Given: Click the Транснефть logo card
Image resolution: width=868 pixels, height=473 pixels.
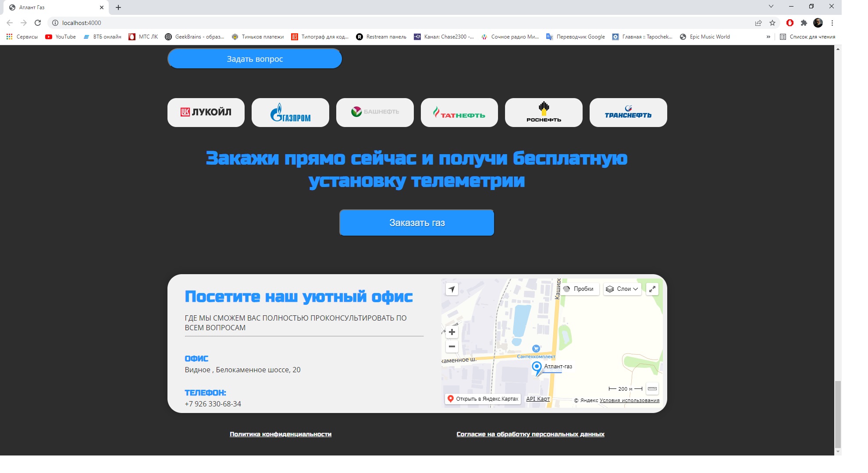Looking at the screenshot, I should [x=628, y=113].
